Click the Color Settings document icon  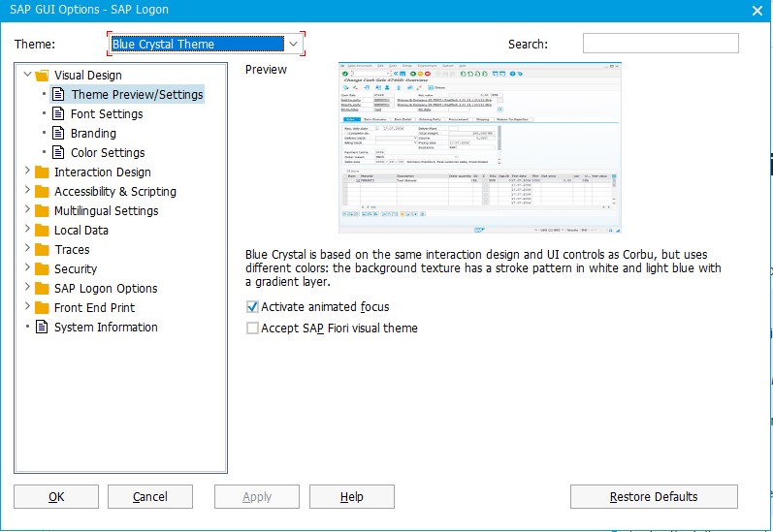pyautogui.click(x=58, y=153)
